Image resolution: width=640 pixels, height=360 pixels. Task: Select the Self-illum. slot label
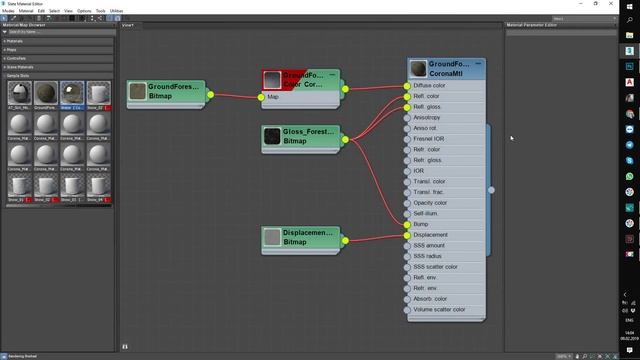pos(425,213)
